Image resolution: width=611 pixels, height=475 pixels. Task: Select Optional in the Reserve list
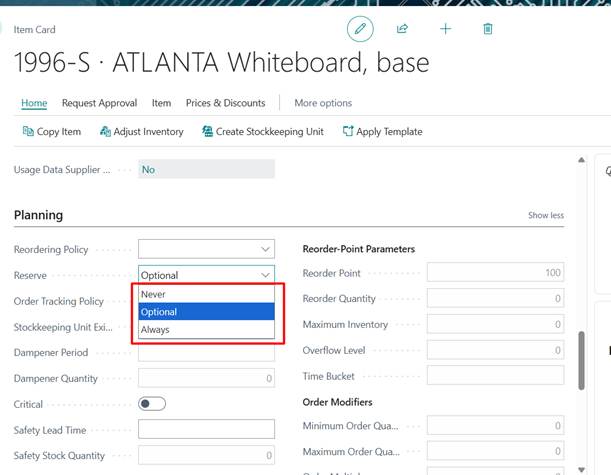point(206,312)
